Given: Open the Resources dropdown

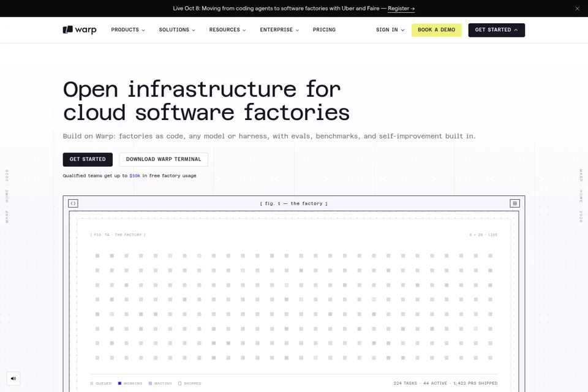Looking at the screenshot, I should [x=228, y=29].
